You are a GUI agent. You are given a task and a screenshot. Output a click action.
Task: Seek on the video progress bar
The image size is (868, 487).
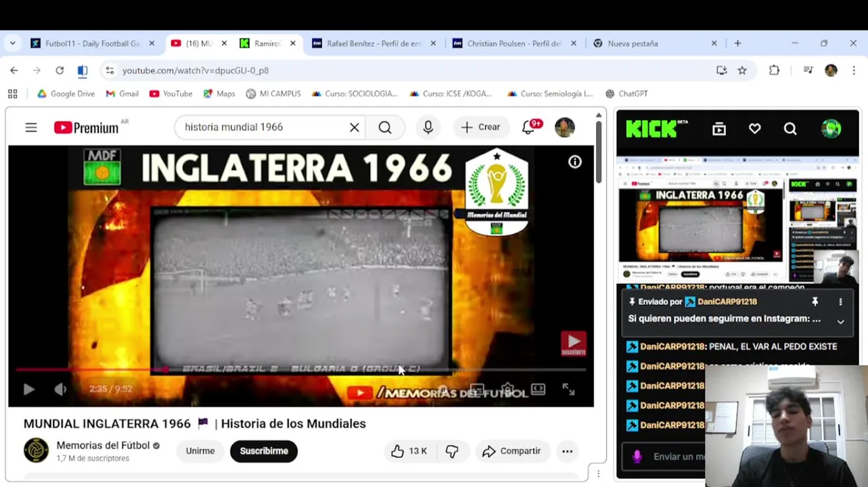click(301, 370)
